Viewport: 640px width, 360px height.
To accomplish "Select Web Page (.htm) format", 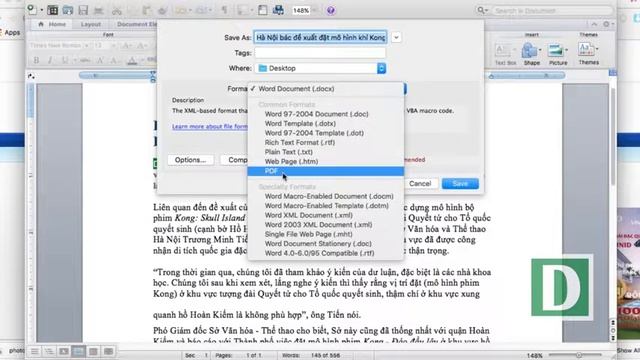I will tap(326, 161).
